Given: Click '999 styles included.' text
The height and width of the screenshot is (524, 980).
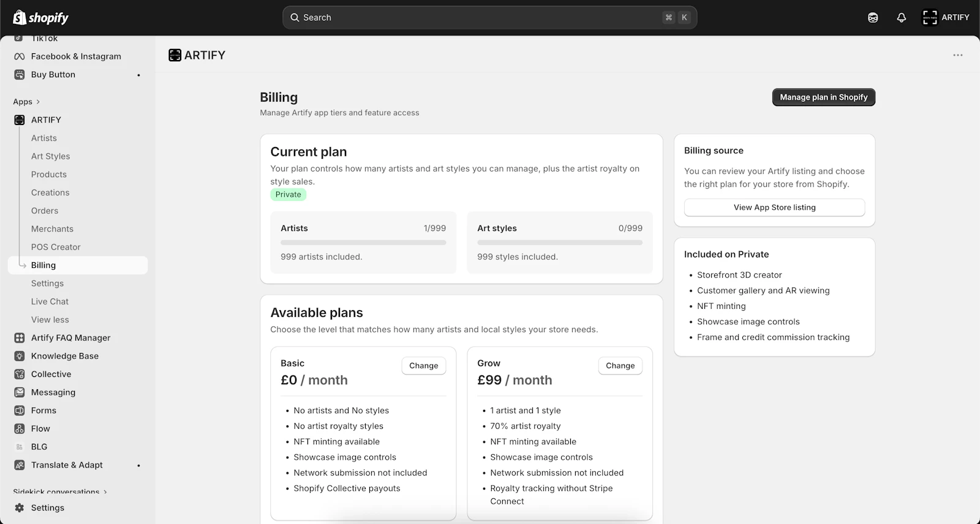Looking at the screenshot, I should 518,257.
